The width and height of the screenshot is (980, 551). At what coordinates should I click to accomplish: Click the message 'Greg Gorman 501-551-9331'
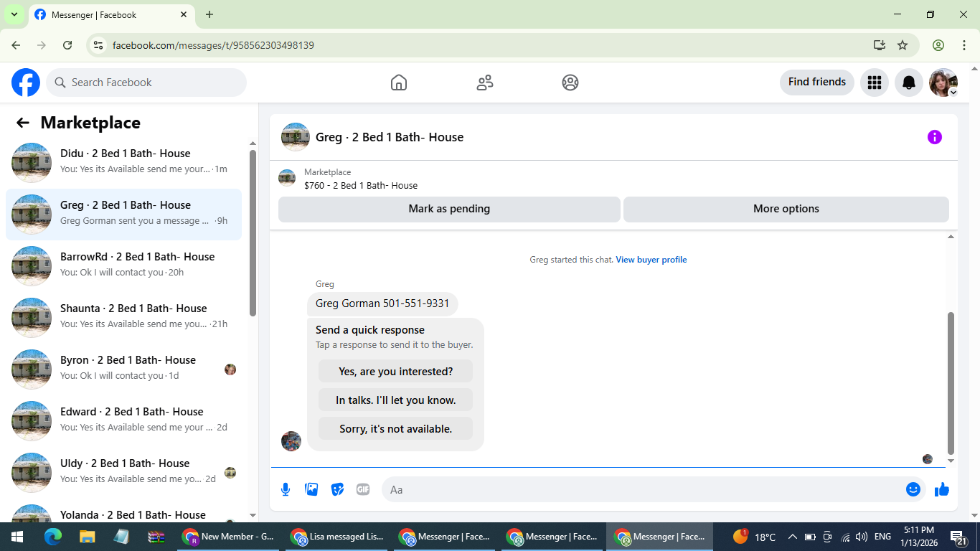click(x=382, y=303)
